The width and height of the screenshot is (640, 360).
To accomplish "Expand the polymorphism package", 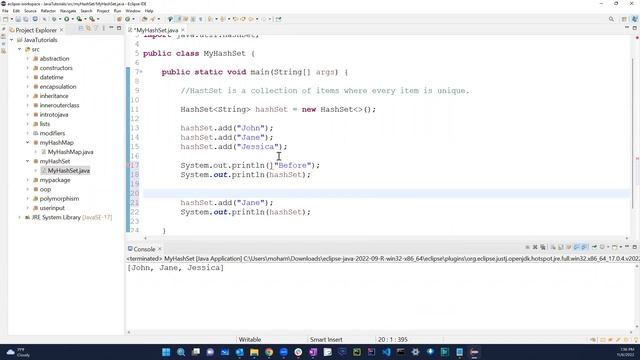I will (28, 198).
